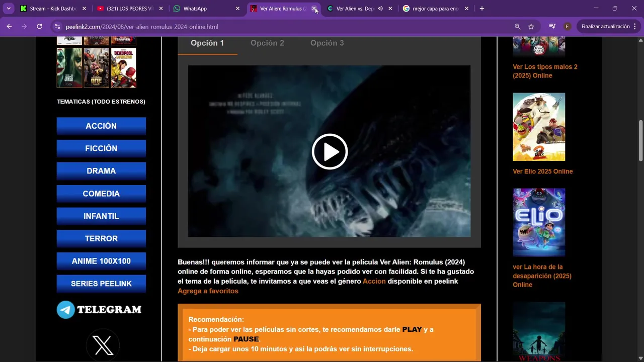Click Agrega a favoritos link
Viewport: 644px width, 362px height.
(208, 291)
